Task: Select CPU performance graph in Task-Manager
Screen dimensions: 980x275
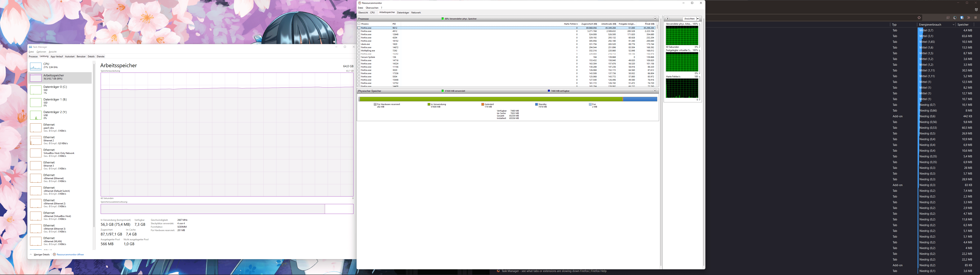Action: (36, 66)
